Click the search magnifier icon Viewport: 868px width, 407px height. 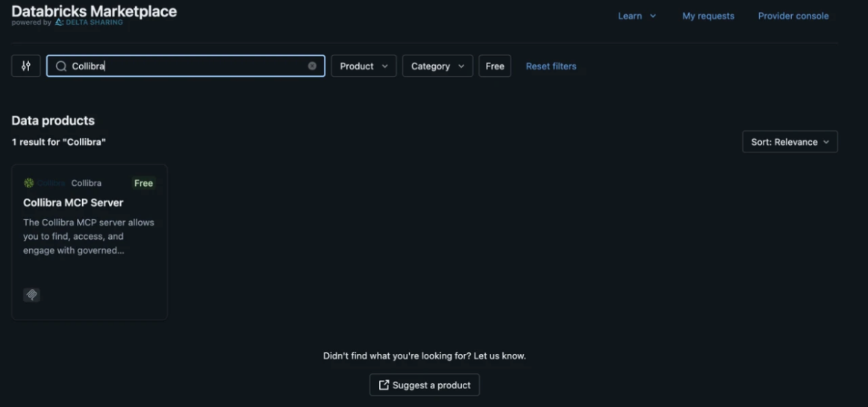click(61, 66)
